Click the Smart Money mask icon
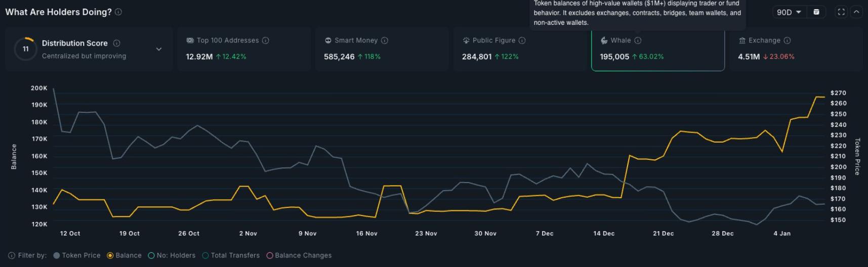Image resolution: width=868 pixels, height=267 pixels. [328, 40]
